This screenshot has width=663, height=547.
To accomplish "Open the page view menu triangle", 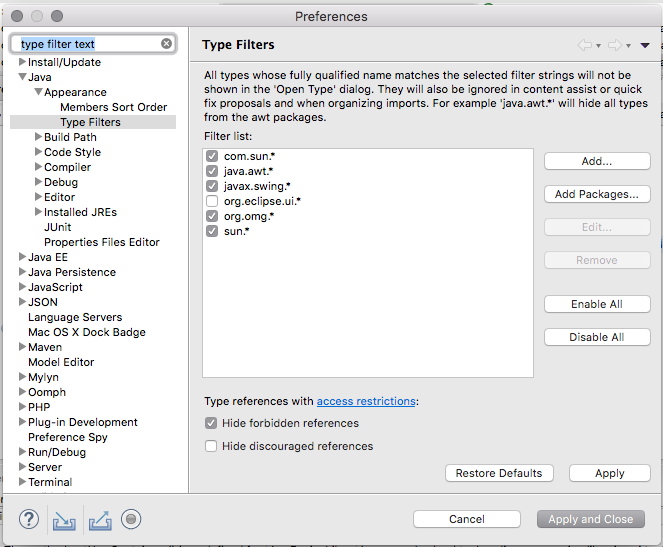I will 645,46.
